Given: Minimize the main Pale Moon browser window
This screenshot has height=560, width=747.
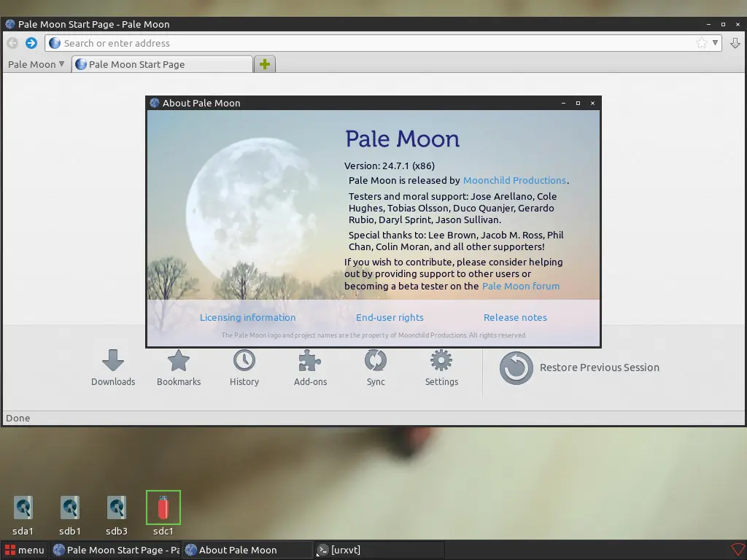Looking at the screenshot, I should point(708,24).
